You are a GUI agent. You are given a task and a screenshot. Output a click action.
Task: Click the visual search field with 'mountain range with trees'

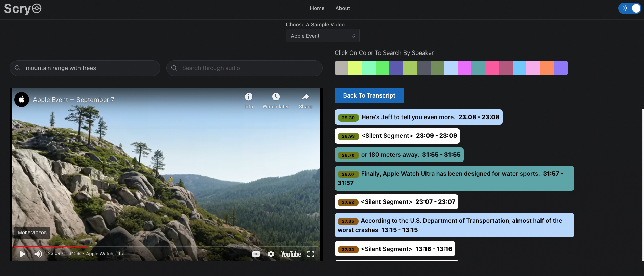[x=85, y=68]
